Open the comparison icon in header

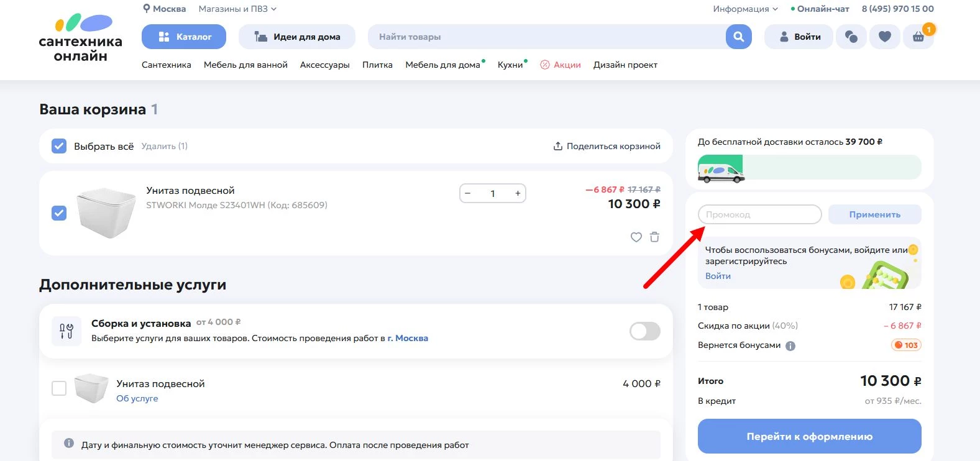[851, 37]
